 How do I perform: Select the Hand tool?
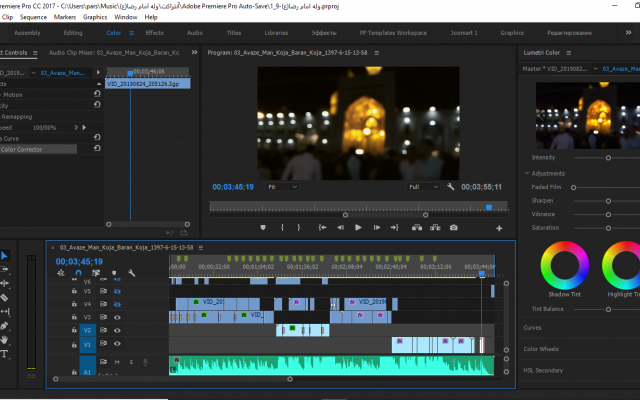4,340
